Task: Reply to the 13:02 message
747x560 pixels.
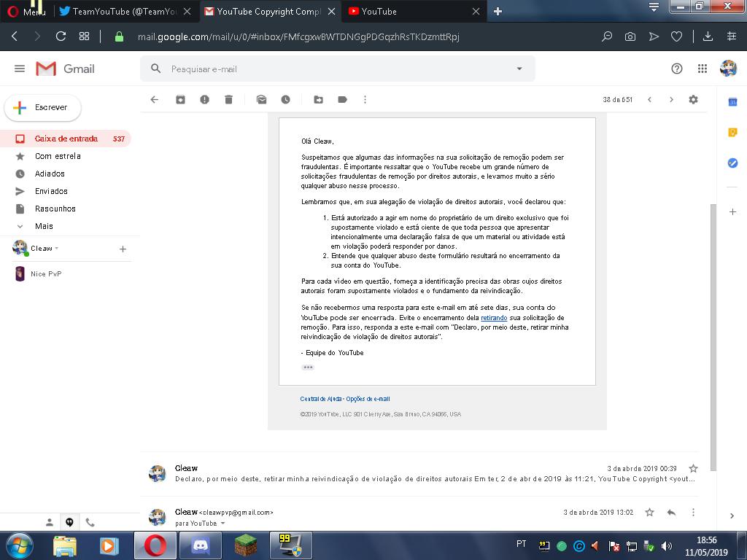Action: (671, 513)
